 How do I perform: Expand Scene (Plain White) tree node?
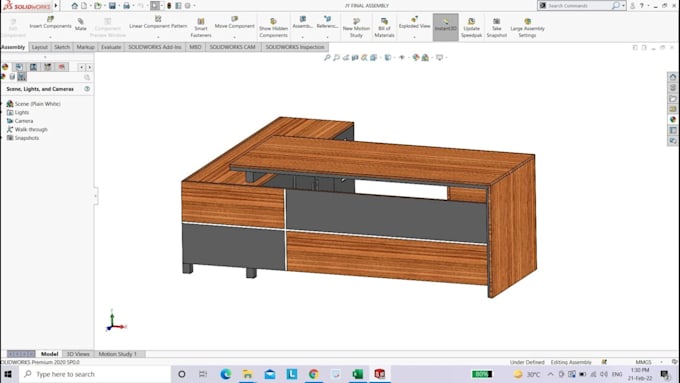1,104
